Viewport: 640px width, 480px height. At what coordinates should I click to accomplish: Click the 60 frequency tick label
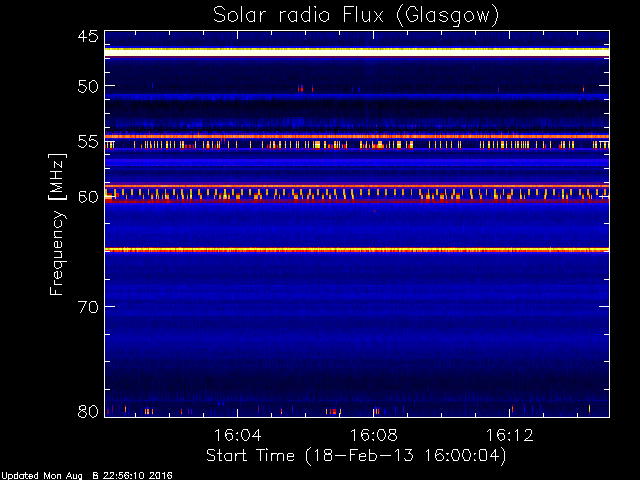[x=88, y=197]
